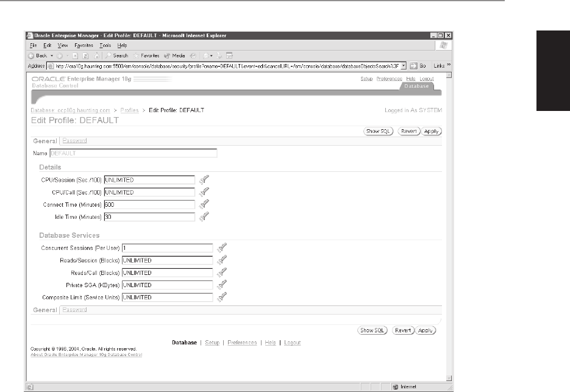Switch to the bottom Password tab

coord(74,310)
